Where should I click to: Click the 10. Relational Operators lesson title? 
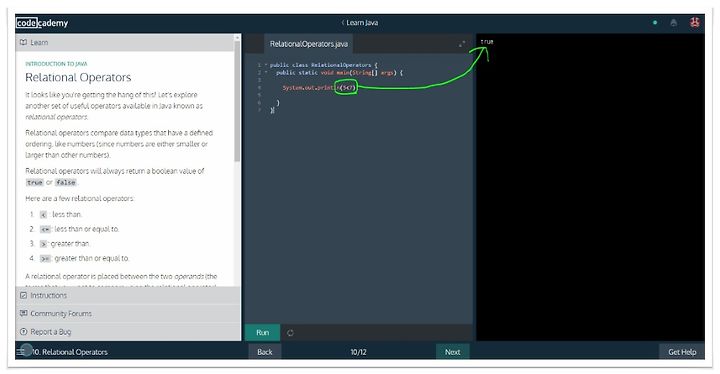pos(70,352)
